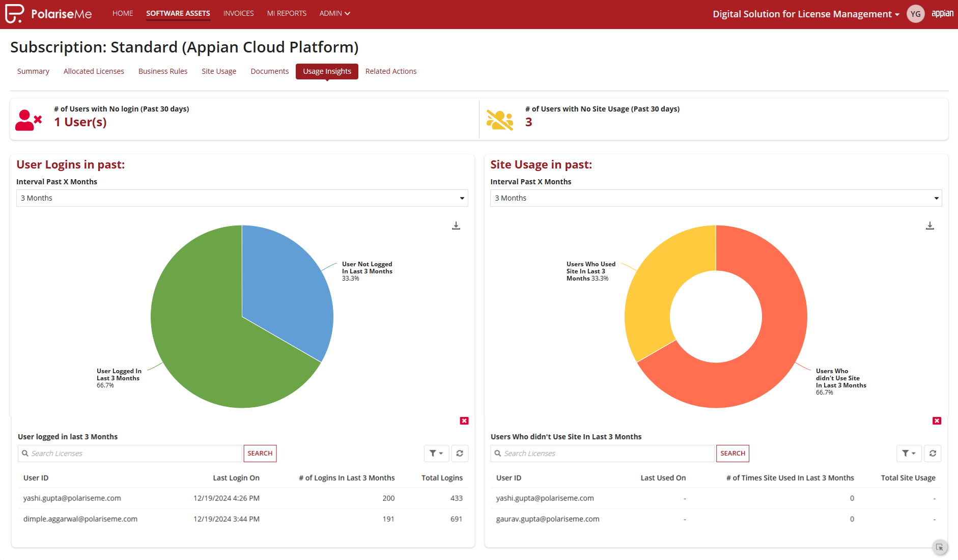
Task: Click the 3 users no site usage count
Action: click(x=529, y=122)
